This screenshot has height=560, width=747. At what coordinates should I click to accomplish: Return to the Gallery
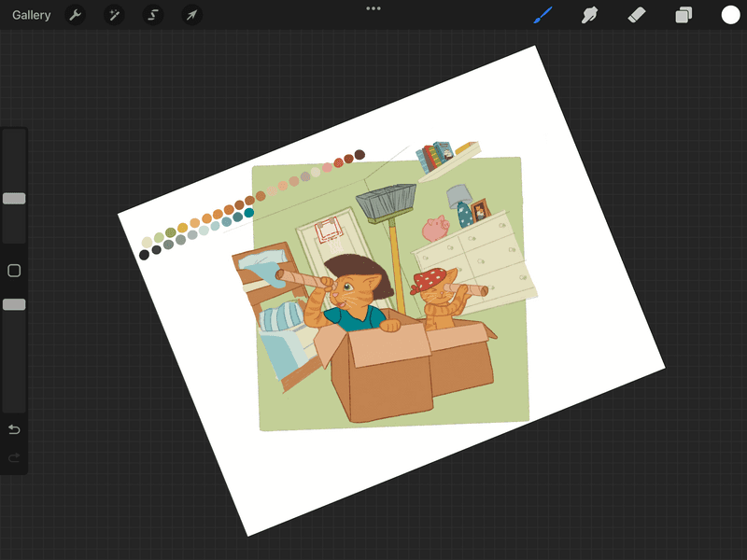32,15
